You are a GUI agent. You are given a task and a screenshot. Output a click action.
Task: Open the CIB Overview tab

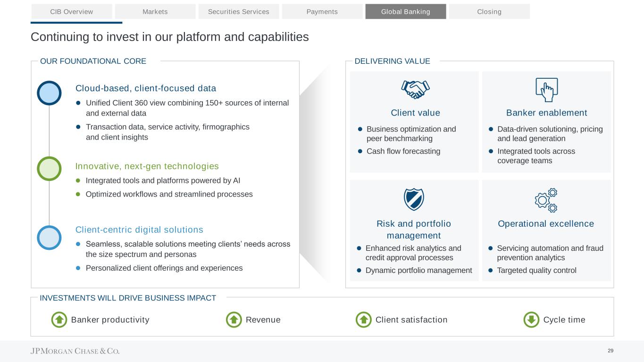point(72,11)
